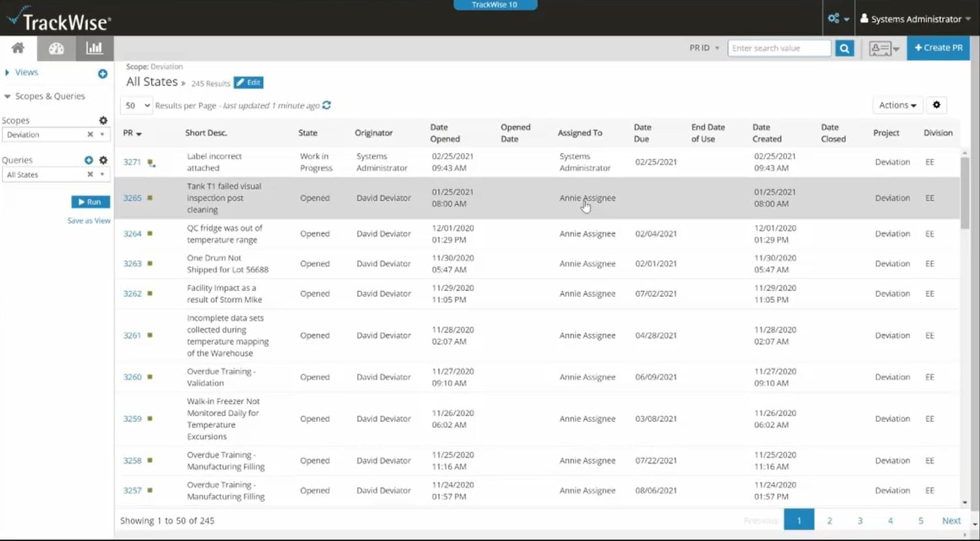Viewport: 980px width, 541px height.
Task: Open the PR ID search field selector
Action: click(x=704, y=48)
